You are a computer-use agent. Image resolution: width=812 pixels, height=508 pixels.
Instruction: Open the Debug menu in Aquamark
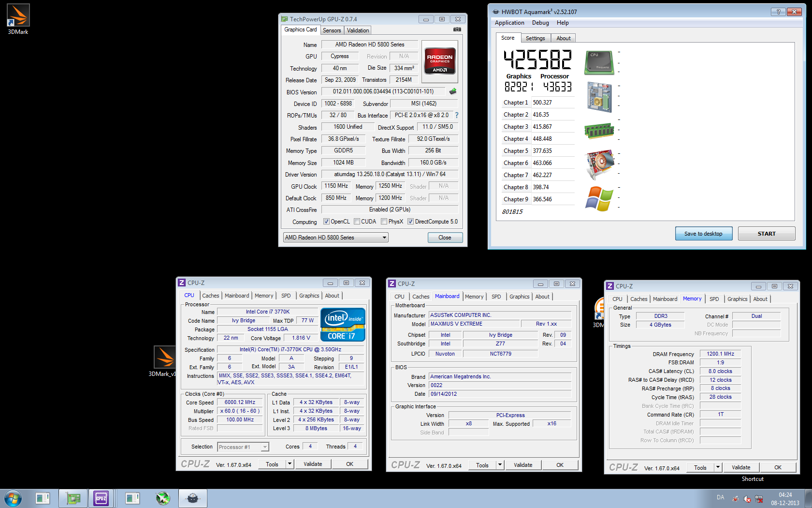click(540, 23)
